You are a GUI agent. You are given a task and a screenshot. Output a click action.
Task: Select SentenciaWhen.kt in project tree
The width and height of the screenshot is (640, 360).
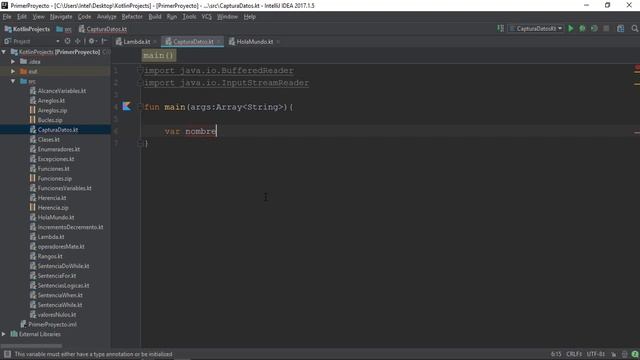click(60, 295)
